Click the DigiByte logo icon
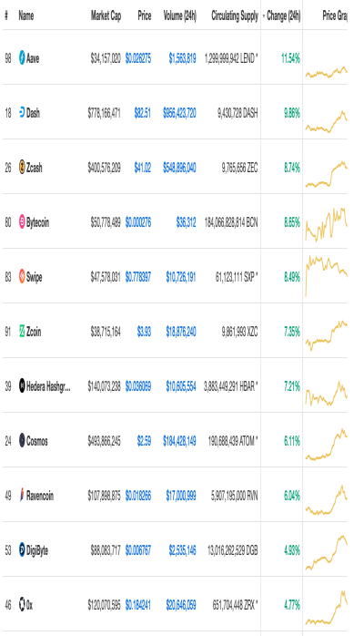This screenshot has width=364, height=636. coord(22,550)
